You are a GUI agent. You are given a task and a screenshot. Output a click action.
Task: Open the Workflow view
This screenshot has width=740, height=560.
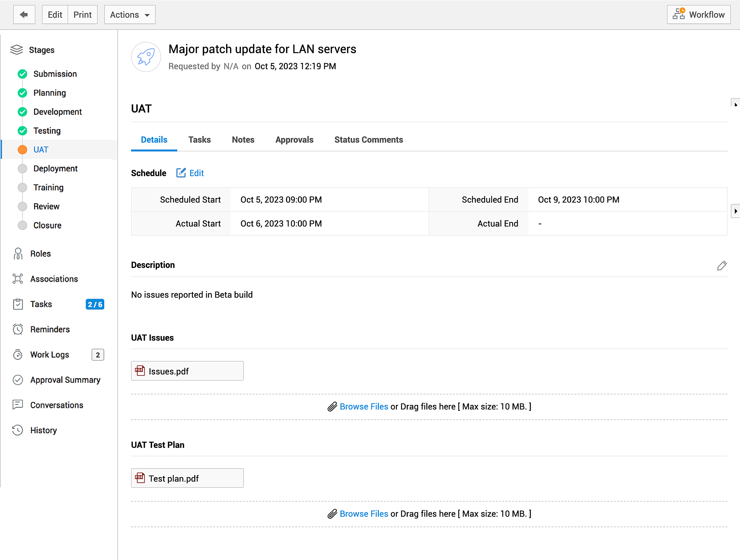[698, 15]
